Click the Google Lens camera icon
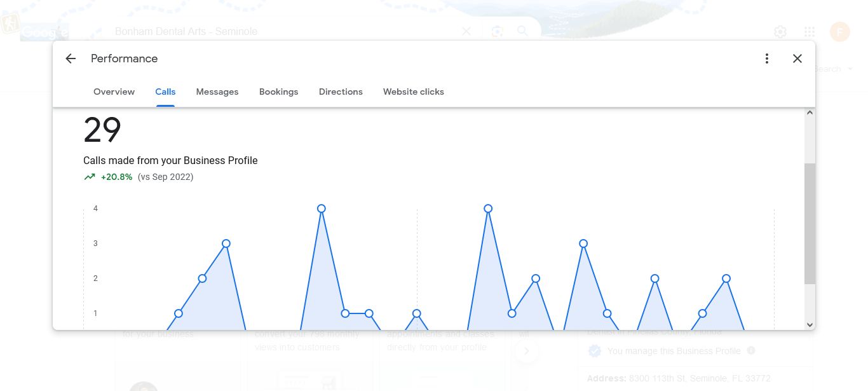Viewport: 868px width, 391px height. pos(497,31)
